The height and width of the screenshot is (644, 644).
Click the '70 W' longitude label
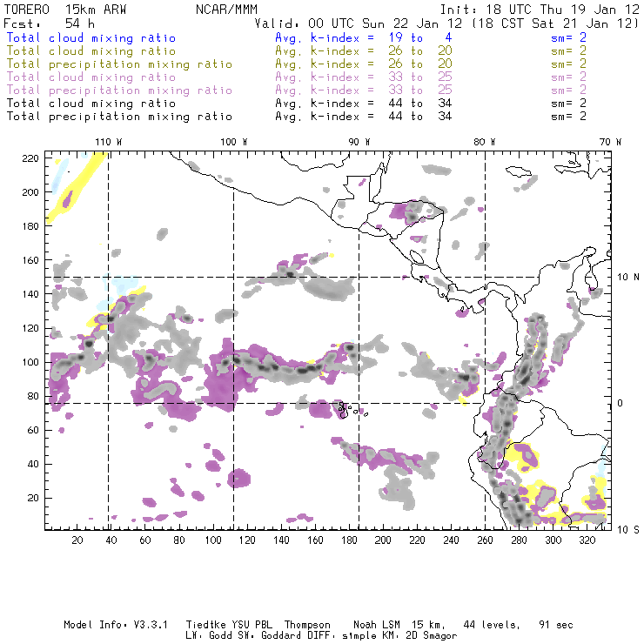pyautogui.click(x=610, y=142)
